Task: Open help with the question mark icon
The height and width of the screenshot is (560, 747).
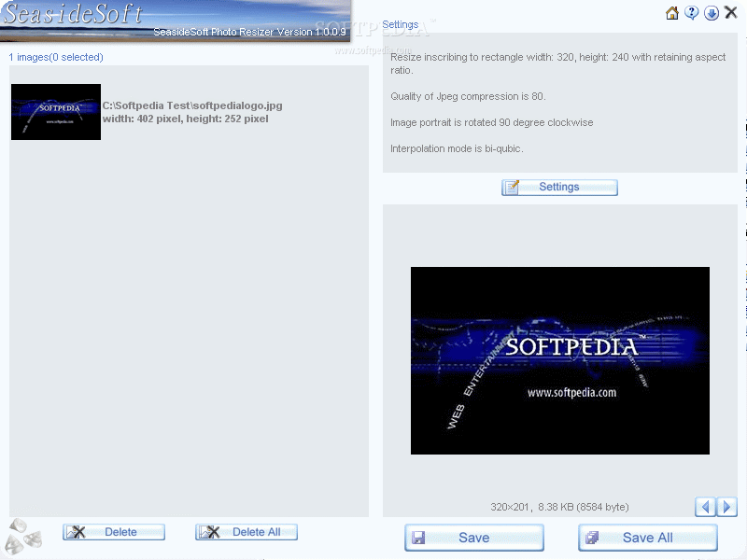Action: coord(692,13)
